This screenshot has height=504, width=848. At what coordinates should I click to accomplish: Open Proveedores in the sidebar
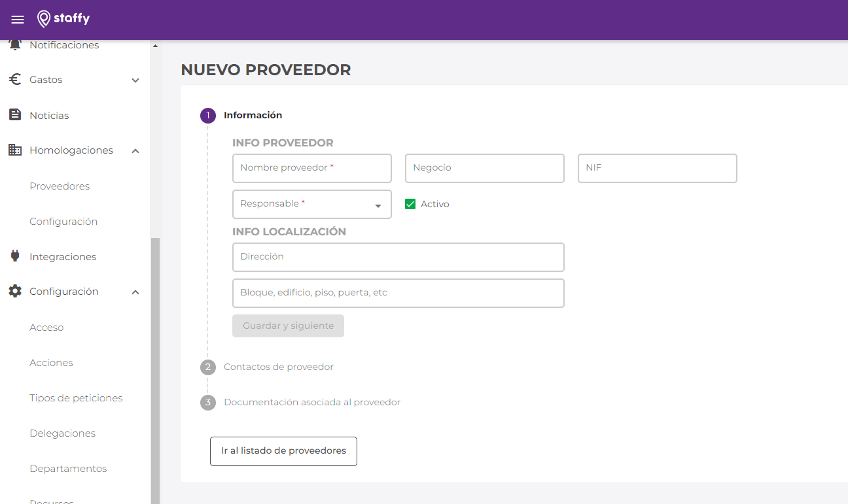point(60,186)
